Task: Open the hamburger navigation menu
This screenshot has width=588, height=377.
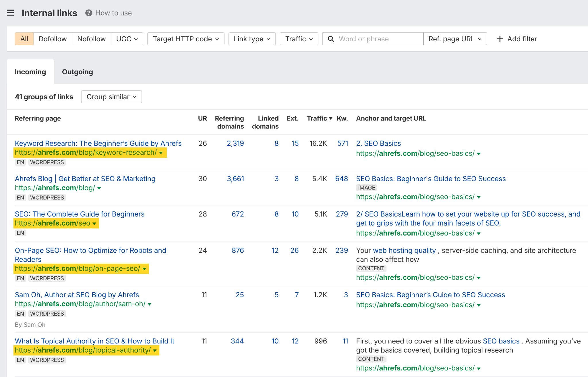Action: (x=10, y=13)
